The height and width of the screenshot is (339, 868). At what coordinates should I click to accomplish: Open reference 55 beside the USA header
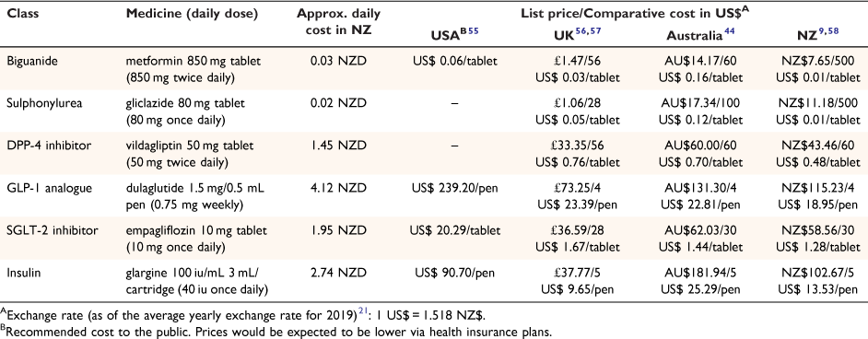(474, 31)
